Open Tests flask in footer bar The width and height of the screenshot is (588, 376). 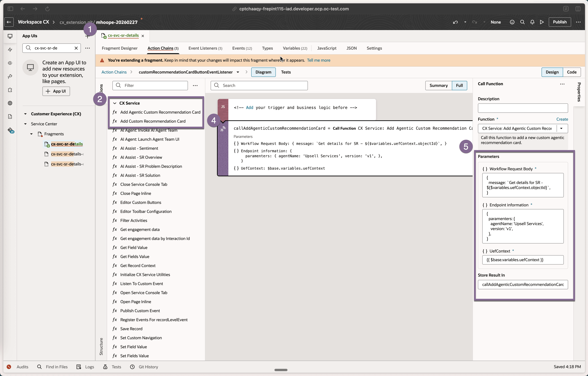[x=112, y=367]
